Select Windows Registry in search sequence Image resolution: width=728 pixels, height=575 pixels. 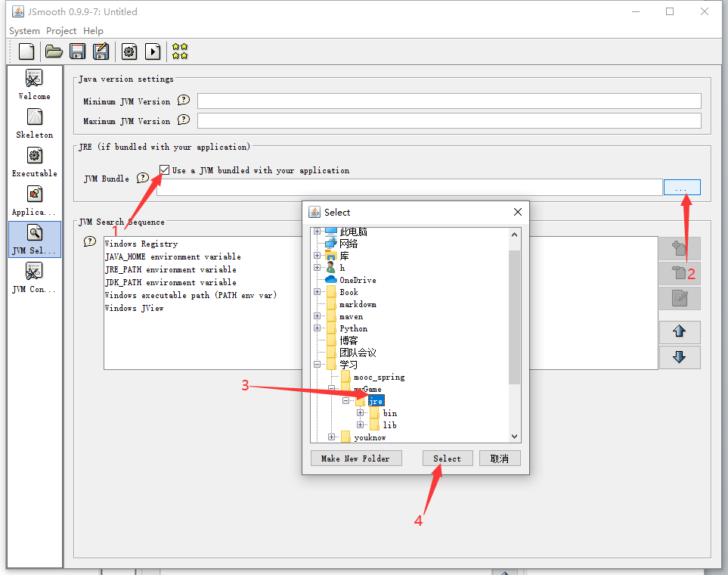pyautogui.click(x=141, y=244)
